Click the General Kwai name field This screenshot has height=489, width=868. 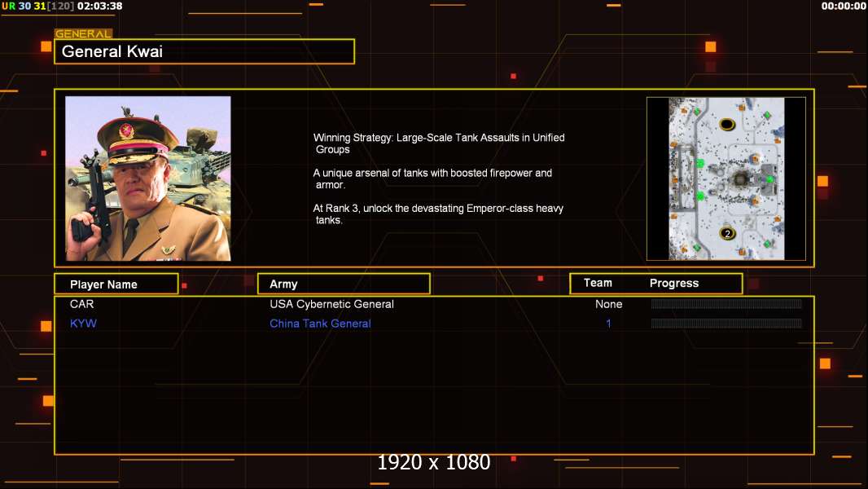[x=204, y=51]
